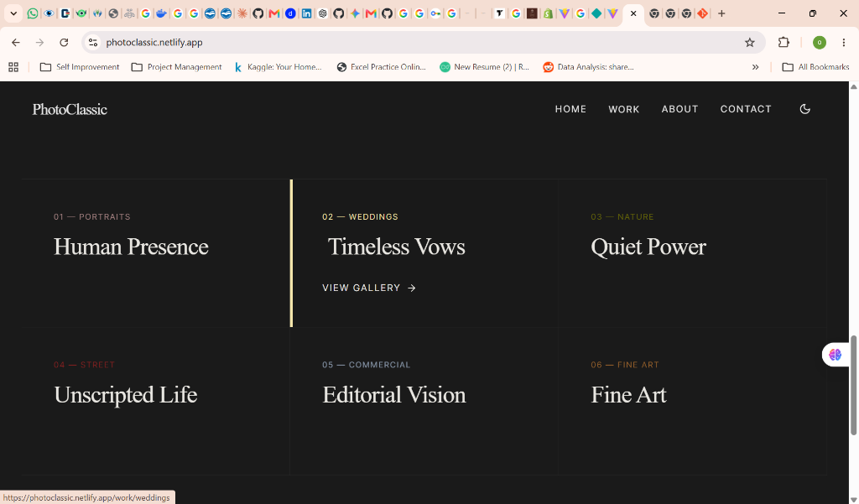The image size is (859, 504).
Task: Click the VIEW GALLERY link for Weddings
Action: [369, 288]
